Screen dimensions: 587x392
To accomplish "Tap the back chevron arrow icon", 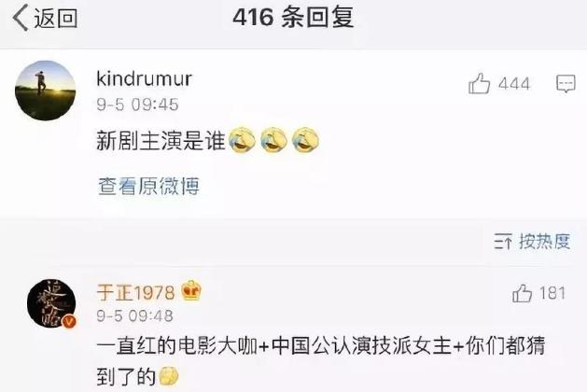I will pos(21,18).
